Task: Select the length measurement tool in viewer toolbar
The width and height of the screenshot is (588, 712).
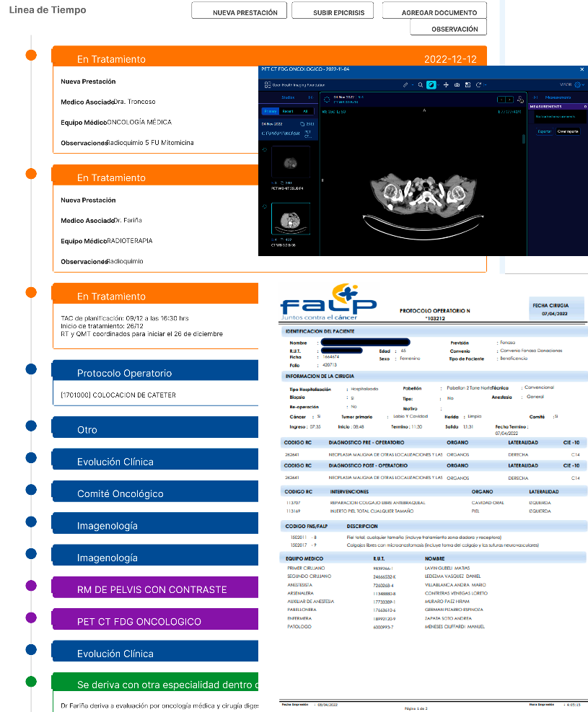Action: [405, 85]
